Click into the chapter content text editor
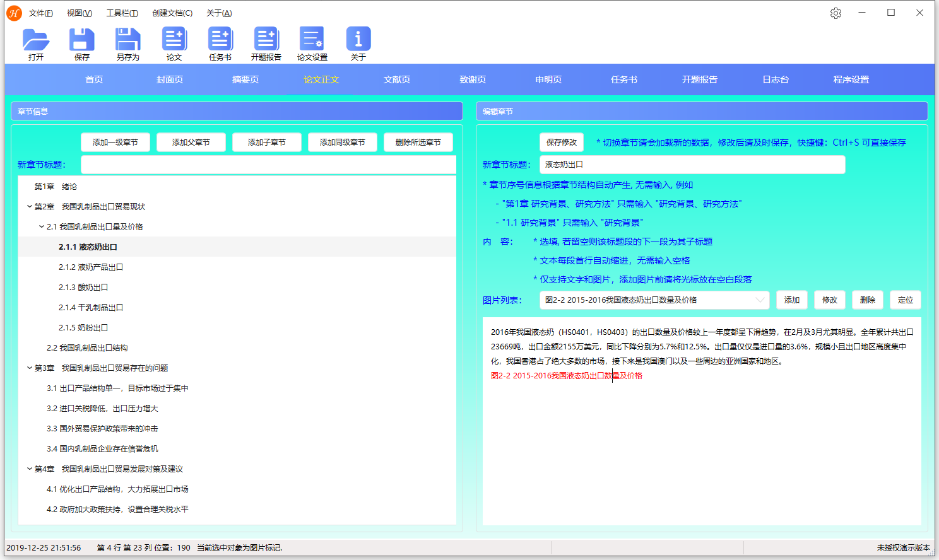 (x=702, y=421)
